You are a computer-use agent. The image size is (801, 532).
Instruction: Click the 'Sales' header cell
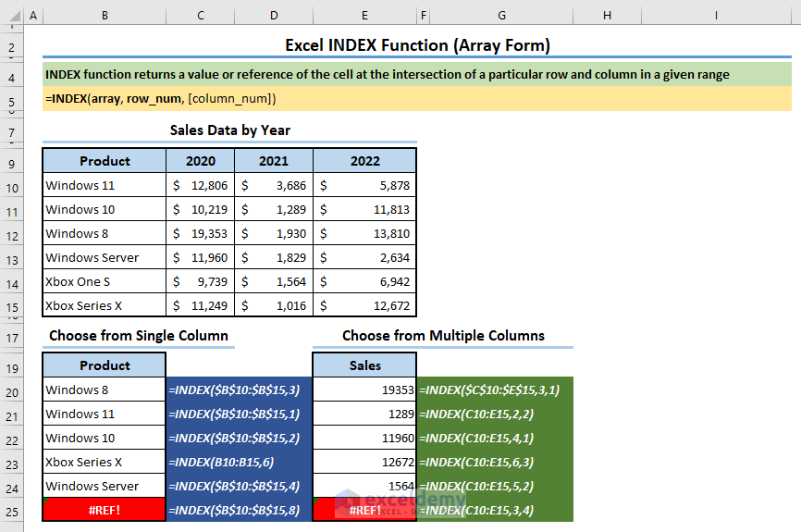click(364, 365)
